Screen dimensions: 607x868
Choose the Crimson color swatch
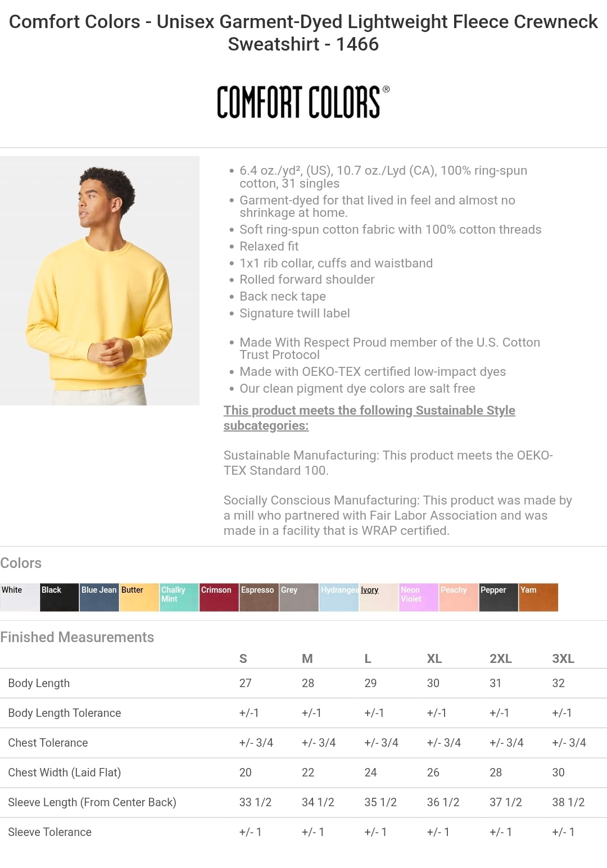[x=219, y=597]
